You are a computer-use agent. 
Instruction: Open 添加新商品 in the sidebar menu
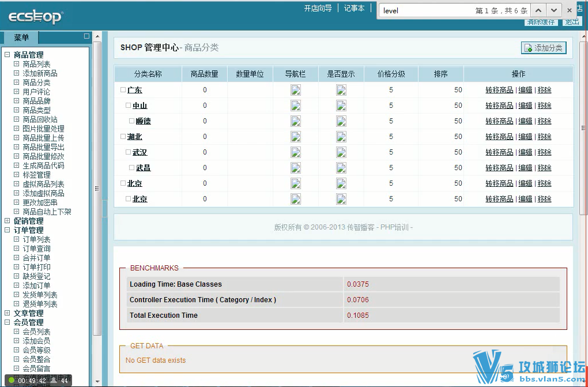(40, 73)
